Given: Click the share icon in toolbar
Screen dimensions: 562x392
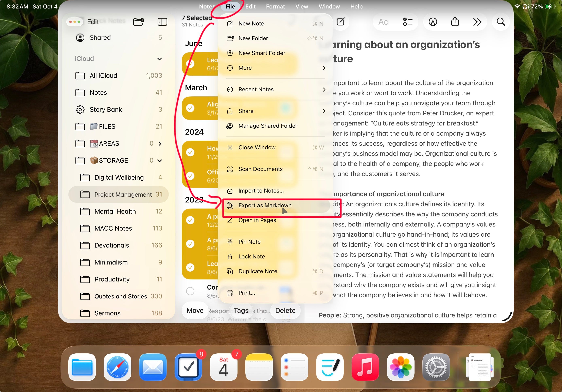Looking at the screenshot, I should point(455,22).
